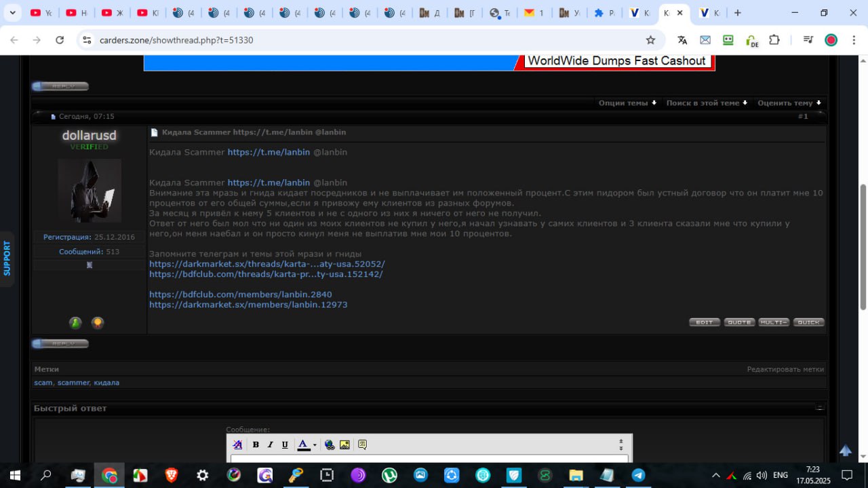The height and width of the screenshot is (488, 868).
Task: Bookmark this page with the star icon
Action: click(x=650, y=40)
